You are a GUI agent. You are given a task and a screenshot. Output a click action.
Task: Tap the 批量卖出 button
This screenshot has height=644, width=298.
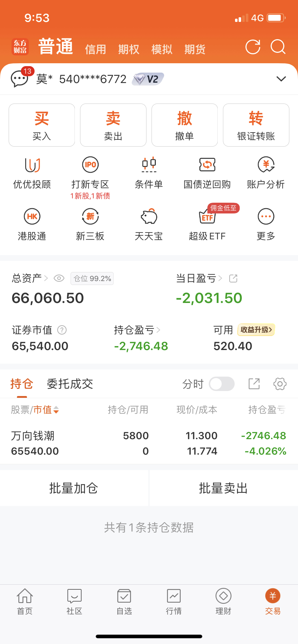pyautogui.click(x=223, y=488)
